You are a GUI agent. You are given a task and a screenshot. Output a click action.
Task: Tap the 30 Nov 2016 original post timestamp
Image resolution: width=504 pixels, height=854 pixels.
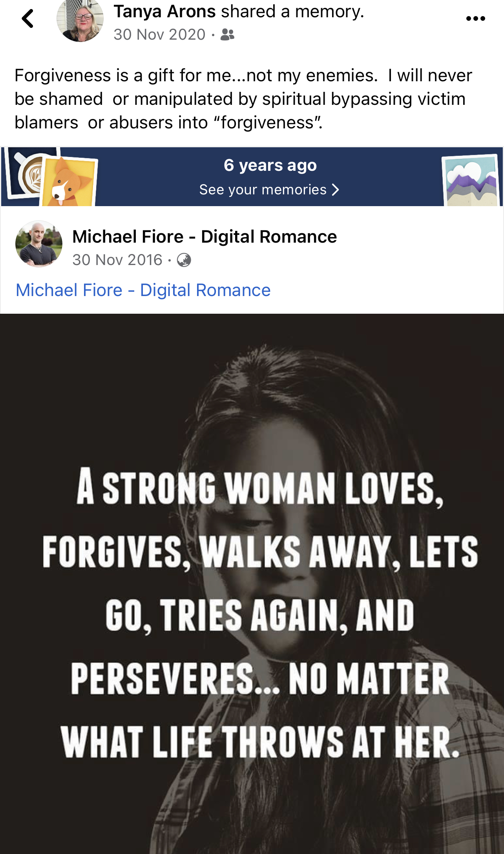[117, 260]
